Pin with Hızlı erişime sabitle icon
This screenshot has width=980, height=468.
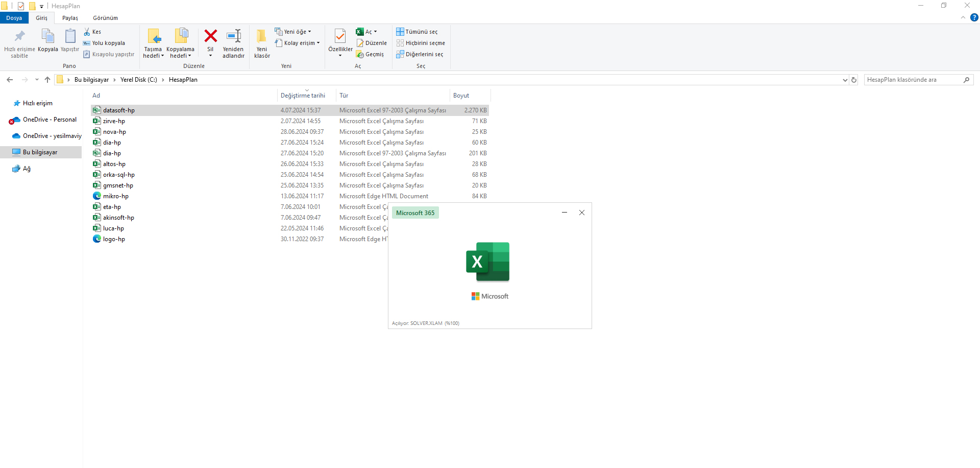pos(19,36)
